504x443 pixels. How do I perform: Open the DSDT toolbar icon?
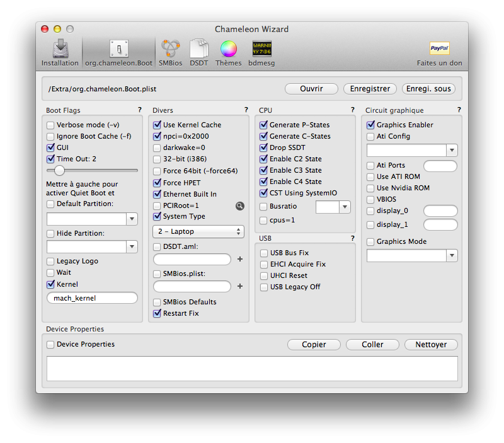pyautogui.click(x=198, y=50)
